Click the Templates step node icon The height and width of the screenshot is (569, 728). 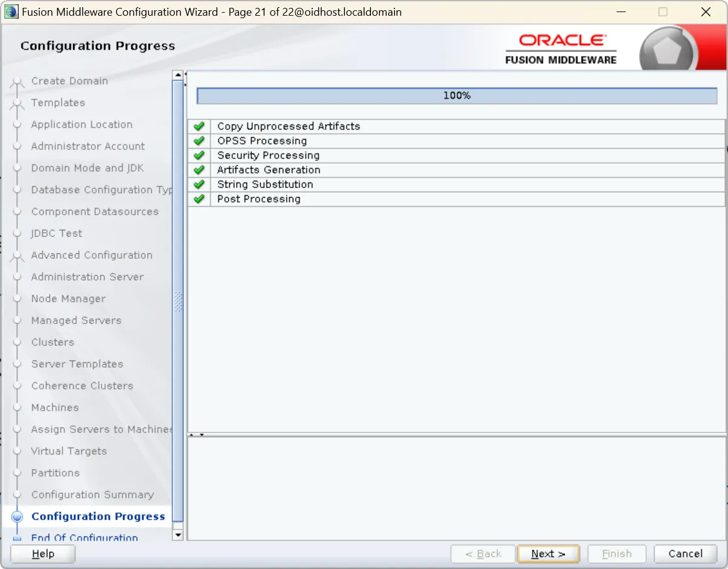coord(17,104)
